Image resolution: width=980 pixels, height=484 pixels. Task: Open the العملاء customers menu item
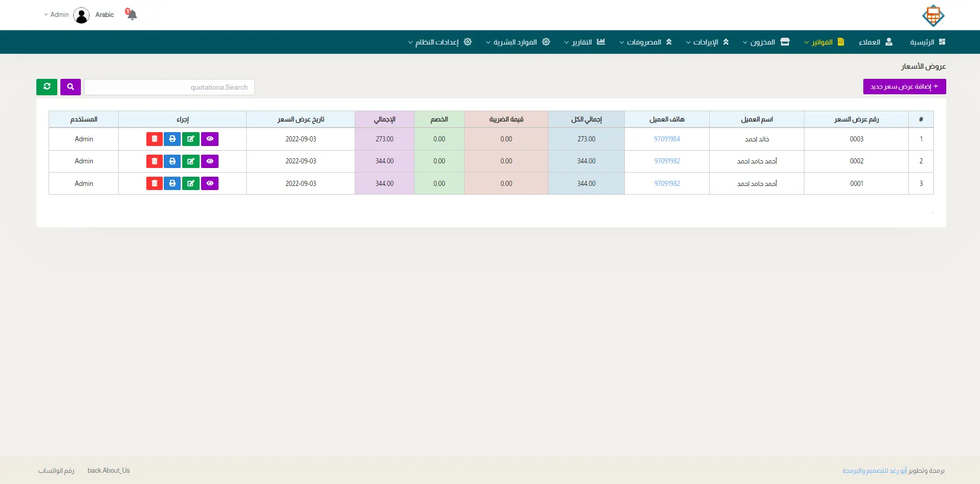(x=875, y=42)
